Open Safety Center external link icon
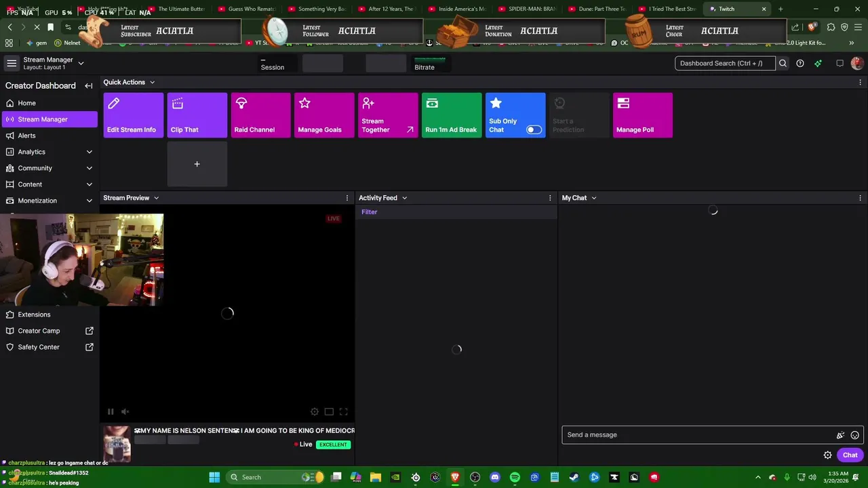The width and height of the screenshot is (868, 488). coord(89,347)
